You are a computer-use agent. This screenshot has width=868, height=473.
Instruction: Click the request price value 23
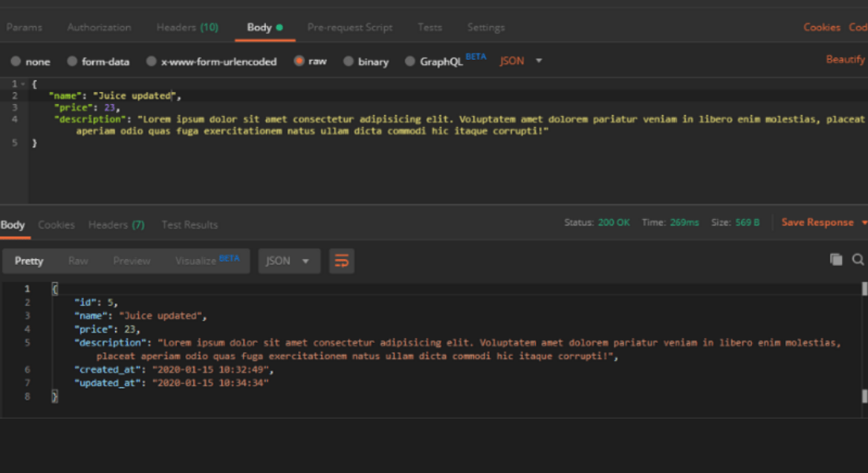(x=110, y=107)
